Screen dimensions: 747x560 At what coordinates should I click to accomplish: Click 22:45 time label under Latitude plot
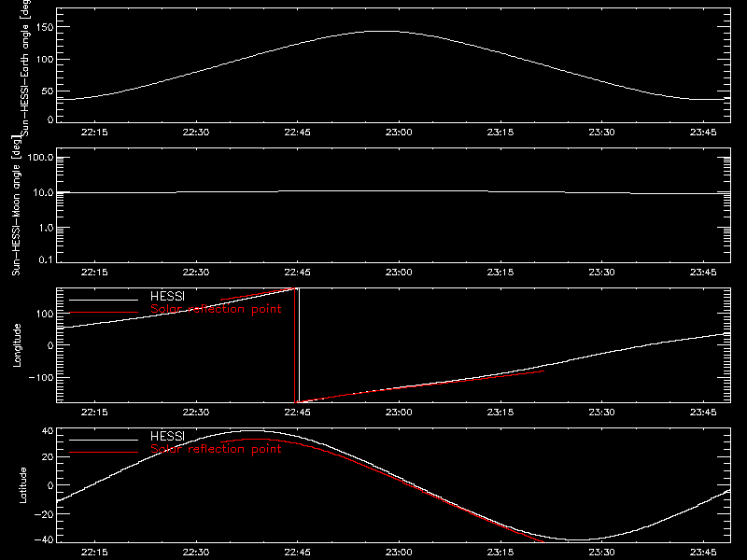point(297,553)
